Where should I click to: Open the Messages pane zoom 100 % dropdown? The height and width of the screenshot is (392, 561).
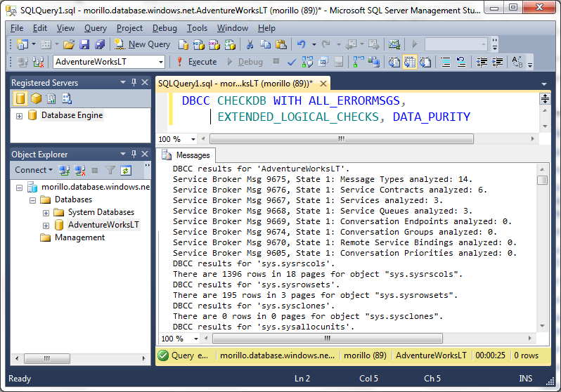[196, 339]
